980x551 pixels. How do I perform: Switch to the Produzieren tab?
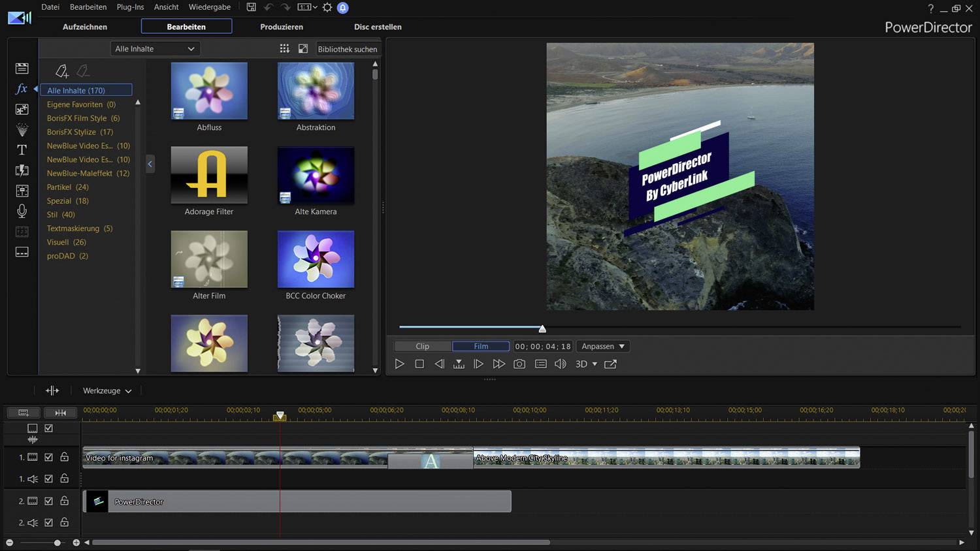(282, 27)
